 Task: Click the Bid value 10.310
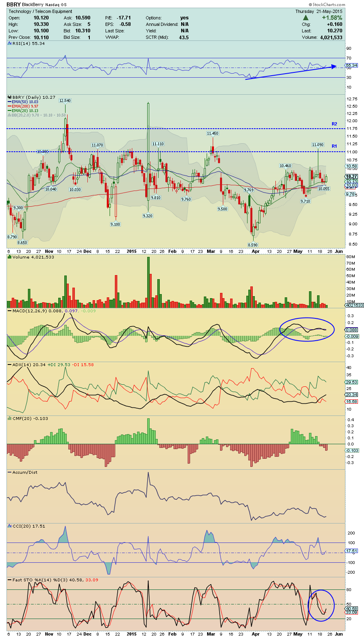tap(83, 31)
